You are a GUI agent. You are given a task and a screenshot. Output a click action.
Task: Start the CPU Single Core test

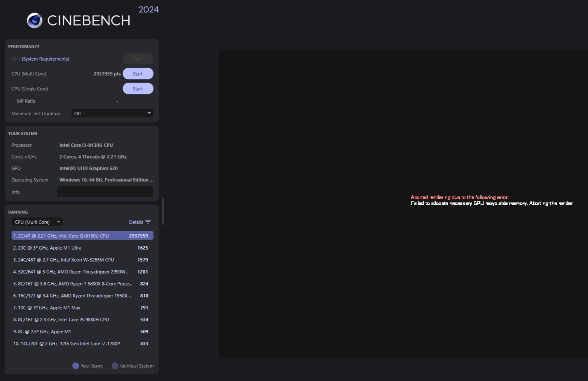pyautogui.click(x=138, y=89)
